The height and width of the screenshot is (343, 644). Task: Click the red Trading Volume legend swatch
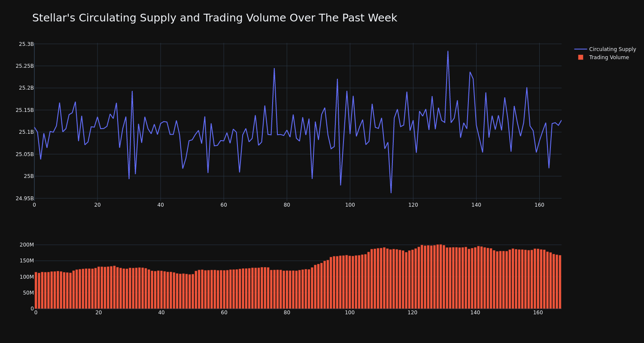[x=580, y=57]
